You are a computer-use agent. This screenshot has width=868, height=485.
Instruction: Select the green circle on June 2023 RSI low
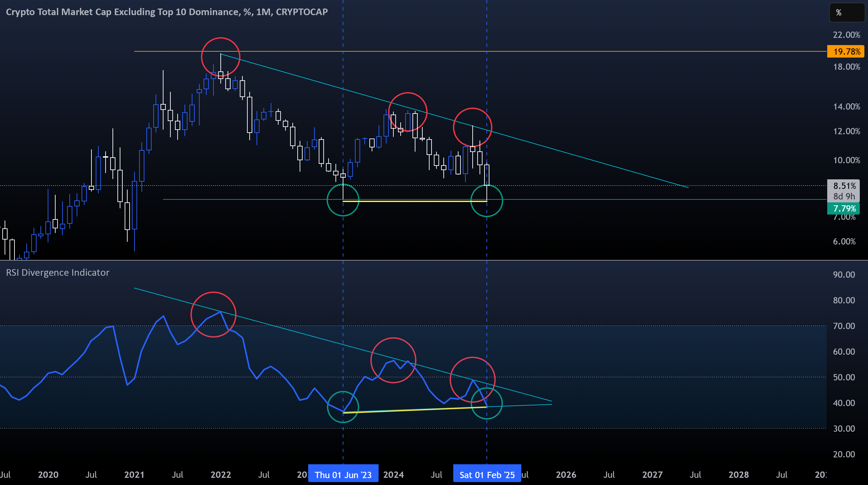pyautogui.click(x=343, y=407)
